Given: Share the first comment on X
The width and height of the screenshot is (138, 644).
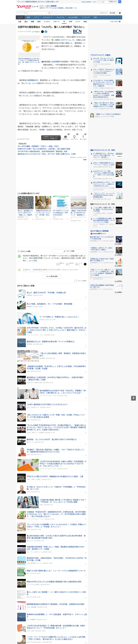Looking at the screenshot, I should (x=85, y=264).
